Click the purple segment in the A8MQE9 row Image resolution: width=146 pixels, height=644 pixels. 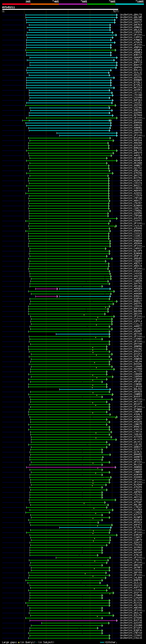(x=47, y=289)
